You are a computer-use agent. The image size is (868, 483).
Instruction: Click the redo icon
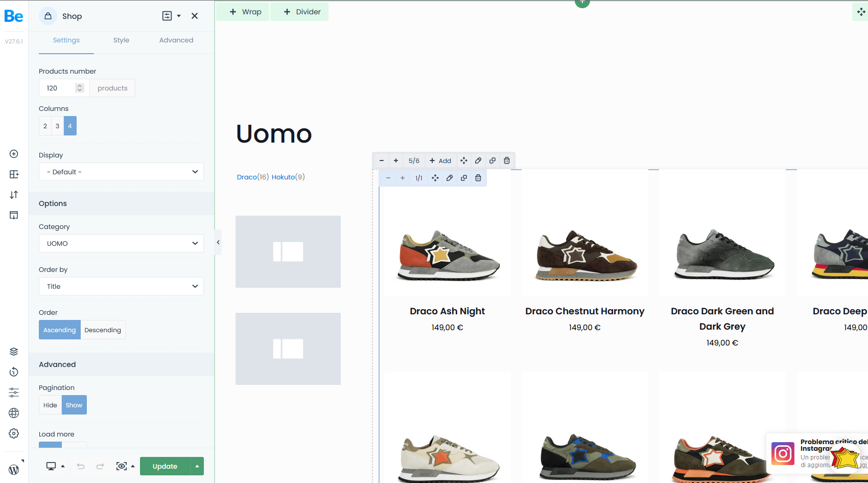click(x=100, y=466)
